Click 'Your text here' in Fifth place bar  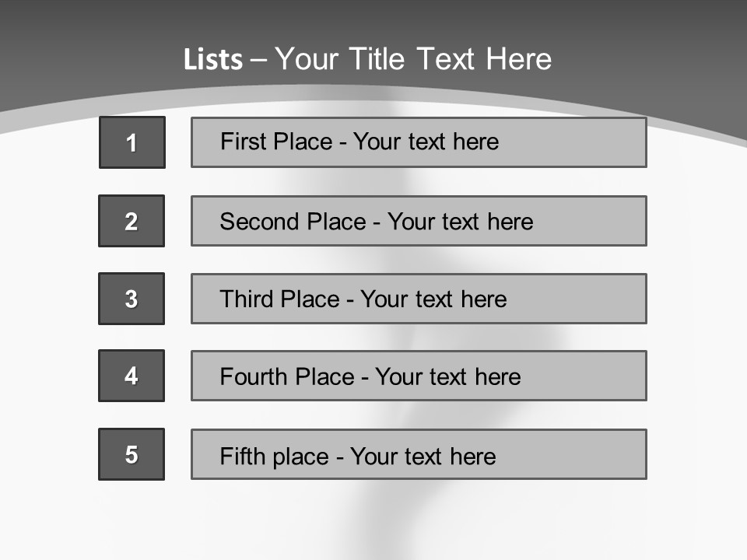[423, 456]
